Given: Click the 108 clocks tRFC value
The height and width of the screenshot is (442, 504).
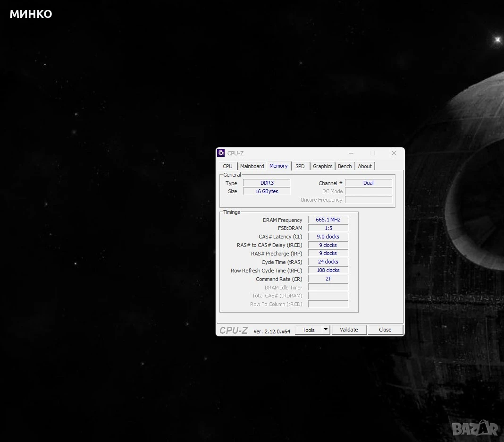Looking at the screenshot, I should (328, 270).
